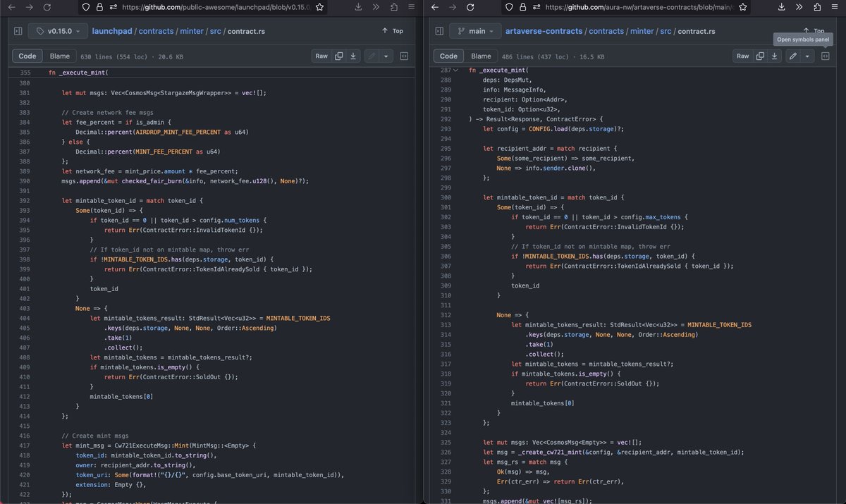Open downloads in the artaverse browser window
The image size is (846, 504).
click(x=782, y=7)
